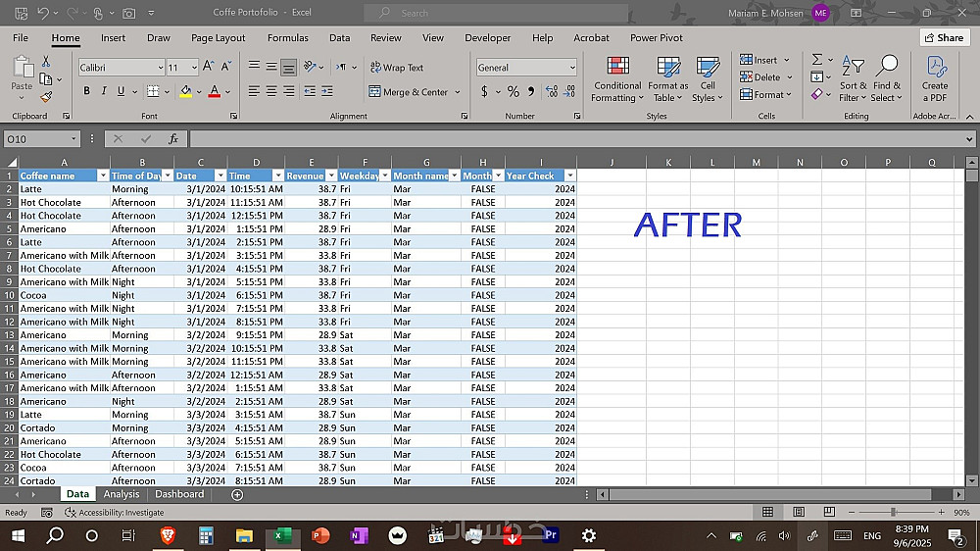Decrease font size with smaller A
Screen dimensions: 980x551
pos(226,67)
